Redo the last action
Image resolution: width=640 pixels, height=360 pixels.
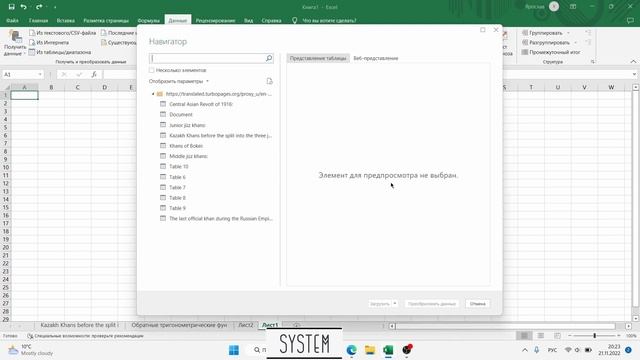coord(39,7)
